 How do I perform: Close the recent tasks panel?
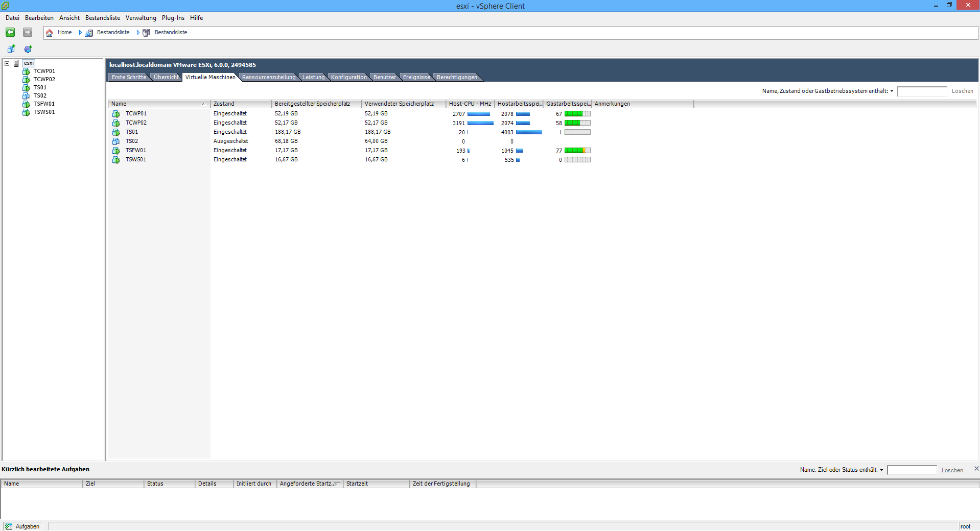point(976,468)
